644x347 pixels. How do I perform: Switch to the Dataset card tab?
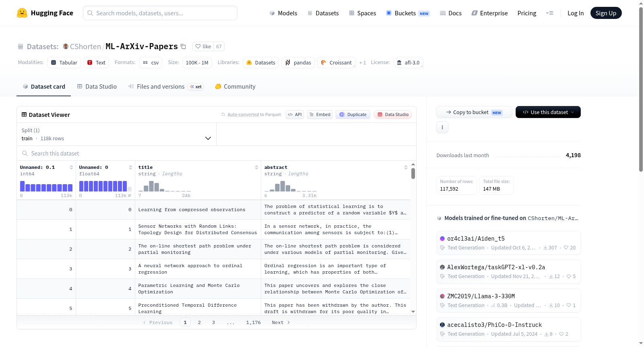click(43, 86)
